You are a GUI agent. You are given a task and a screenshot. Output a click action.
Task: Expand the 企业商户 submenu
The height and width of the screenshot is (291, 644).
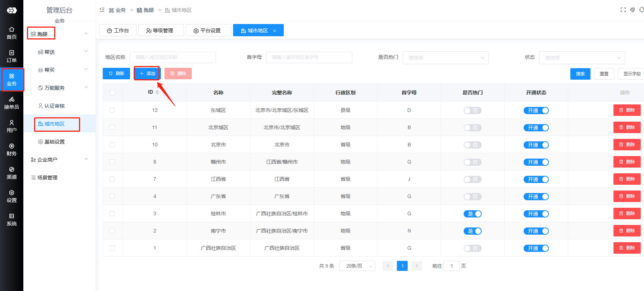point(86,159)
